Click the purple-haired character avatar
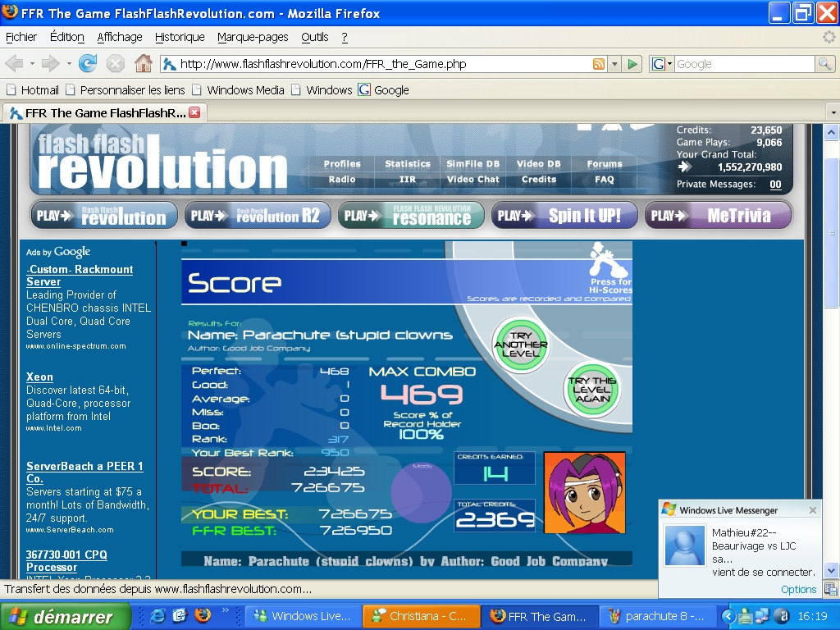Image resolution: width=840 pixels, height=630 pixels. tap(584, 493)
